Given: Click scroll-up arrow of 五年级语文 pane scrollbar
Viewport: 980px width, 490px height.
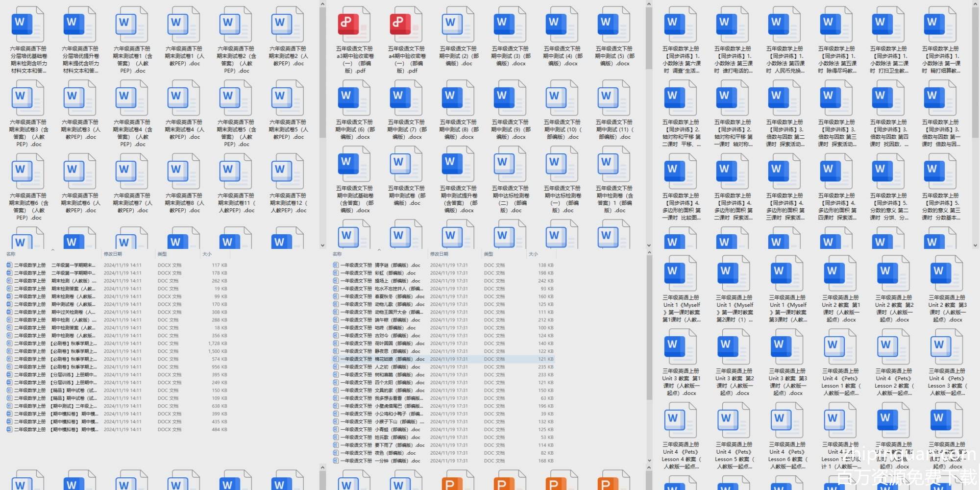Looking at the screenshot, I should [649, 4].
